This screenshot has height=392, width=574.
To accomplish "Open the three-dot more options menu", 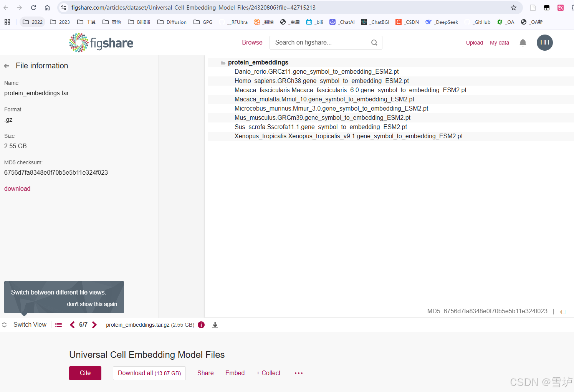I will tap(299, 373).
